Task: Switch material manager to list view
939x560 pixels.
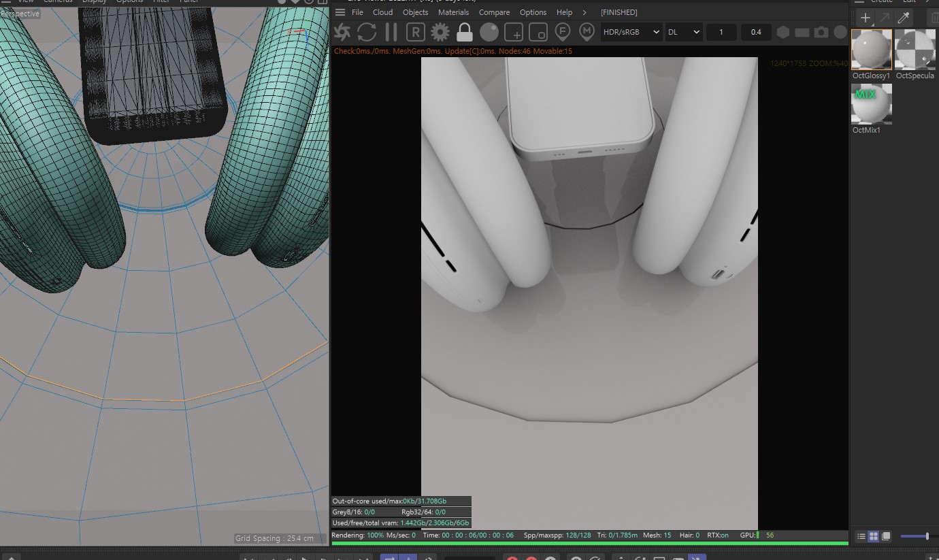Action: (x=861, y=536)
